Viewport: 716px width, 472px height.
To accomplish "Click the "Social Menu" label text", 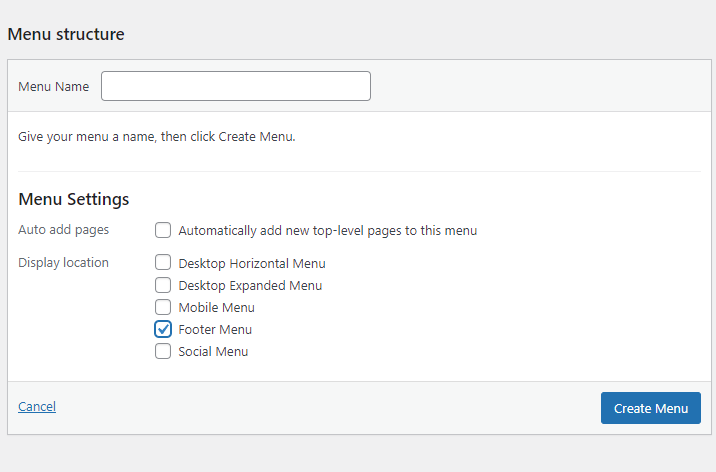I will (x=213, y=351).
